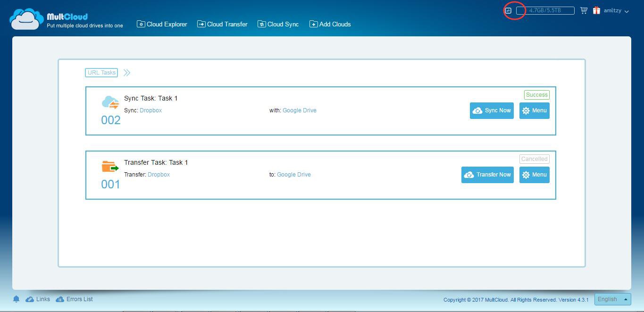The width and height of the screenshot is (644, 312).
Task: Click the task number 002
Action: click(111, 120)
